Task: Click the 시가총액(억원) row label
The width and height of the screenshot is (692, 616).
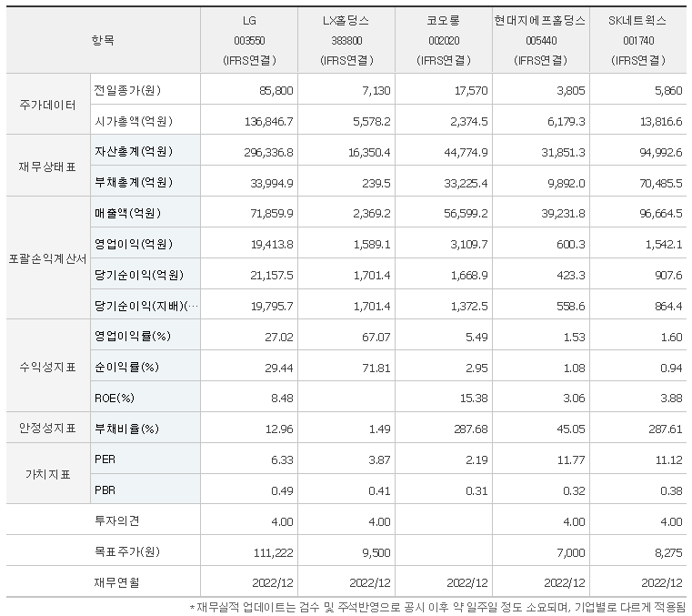Action: (134, 121)
